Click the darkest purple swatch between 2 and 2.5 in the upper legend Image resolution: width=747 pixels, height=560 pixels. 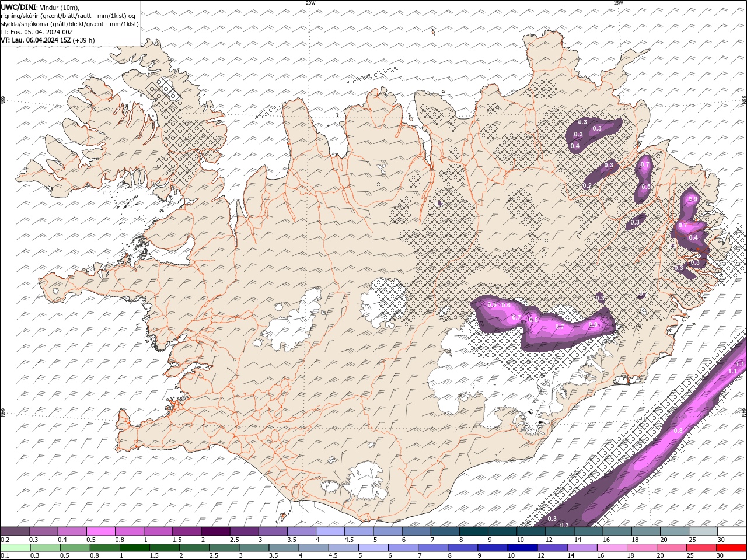215,531
